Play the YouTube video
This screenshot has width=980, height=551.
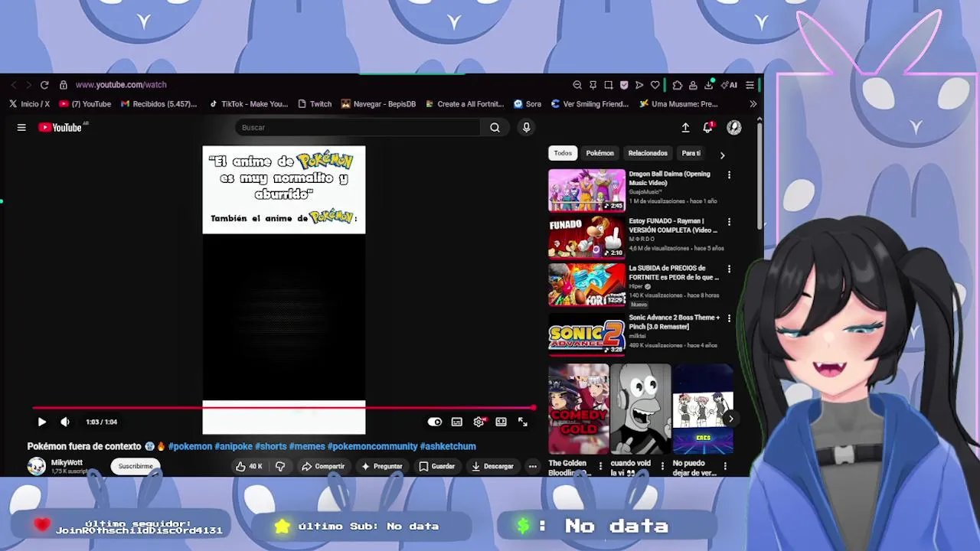42,422
